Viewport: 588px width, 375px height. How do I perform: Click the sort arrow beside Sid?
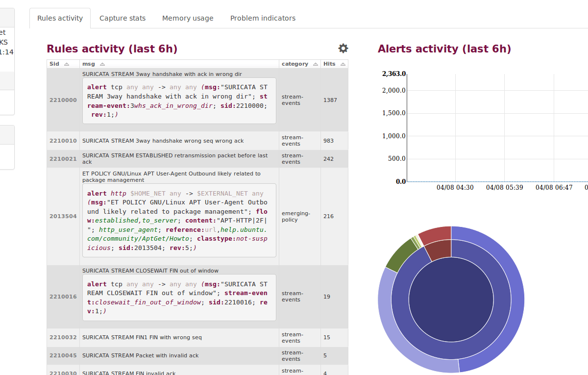(x=67, y=64)
